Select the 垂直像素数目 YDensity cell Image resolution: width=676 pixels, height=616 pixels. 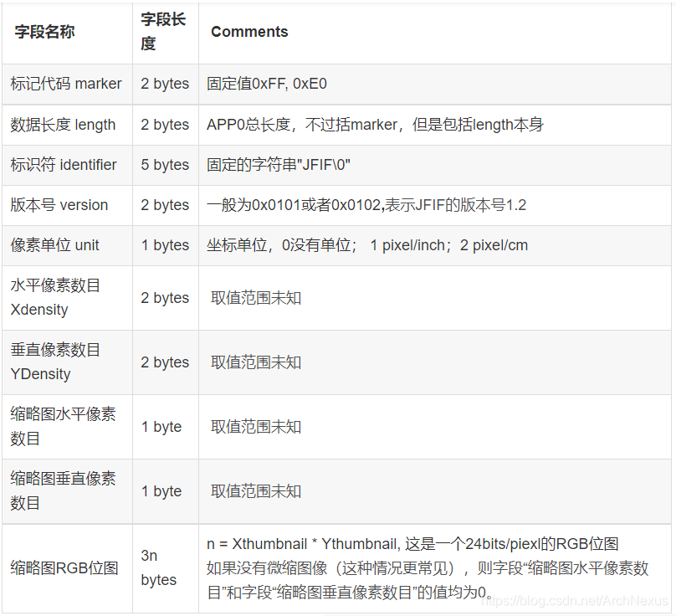pyautogui.click(x=67, y=362)
